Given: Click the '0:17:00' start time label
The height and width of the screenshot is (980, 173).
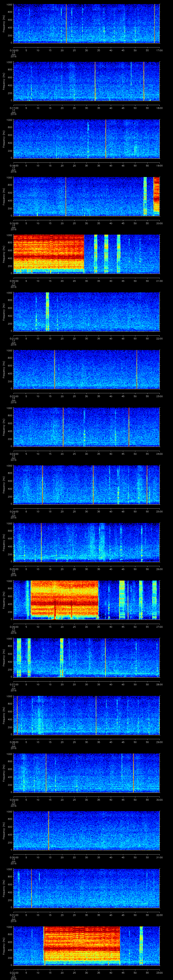Looking at the screenshot, I should coord(14,108).
